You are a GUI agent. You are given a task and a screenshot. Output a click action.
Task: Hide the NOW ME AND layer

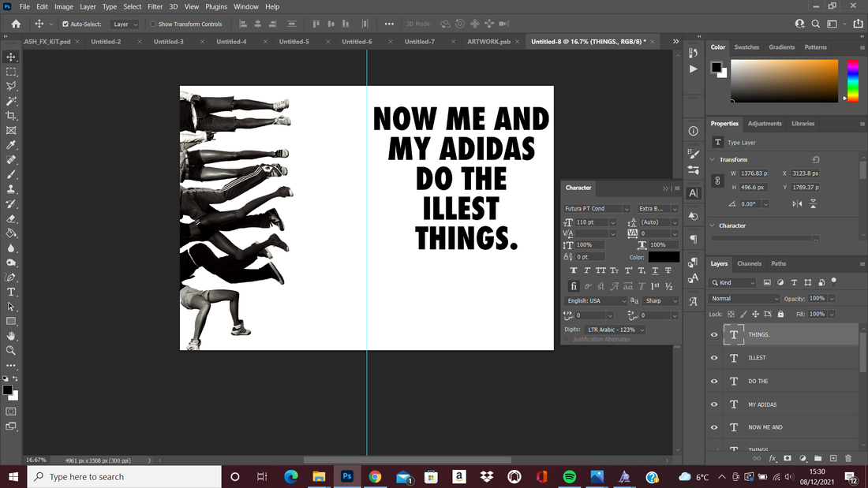[714, 427]
